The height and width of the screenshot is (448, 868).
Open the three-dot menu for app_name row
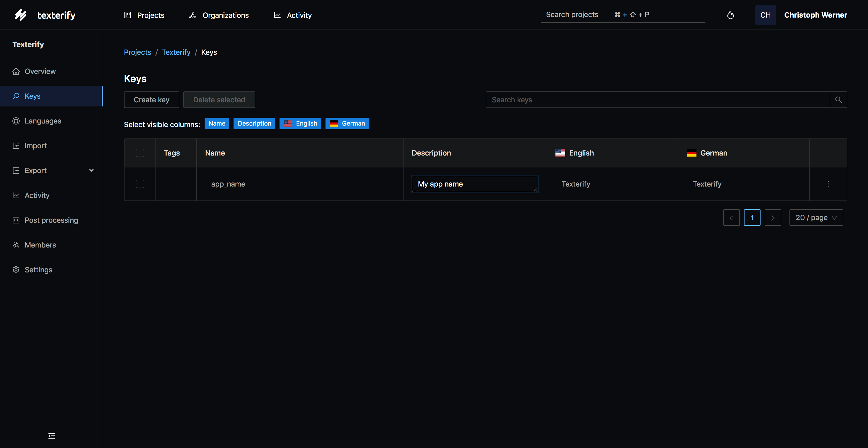tap(828, 184)
